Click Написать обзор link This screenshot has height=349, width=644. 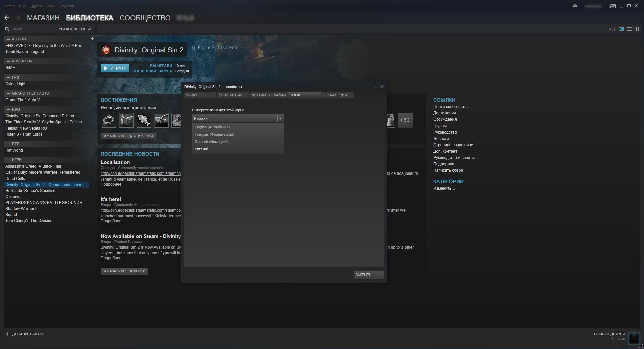point(448,170)
